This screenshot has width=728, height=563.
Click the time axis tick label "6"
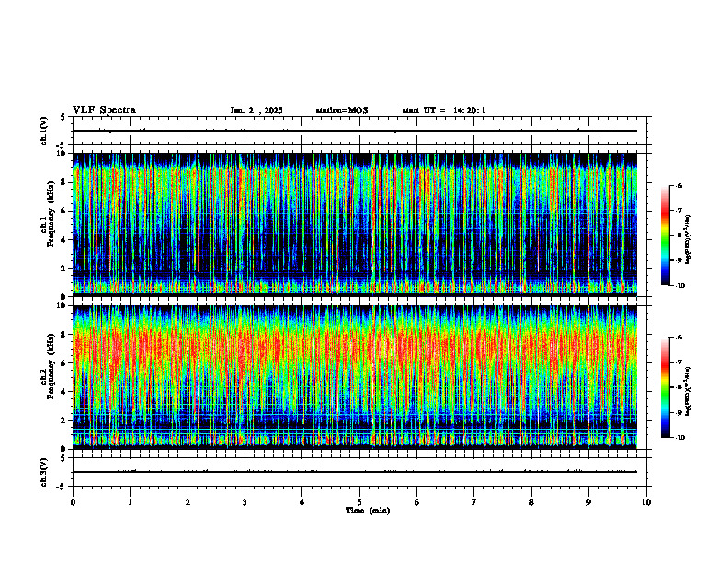417,502
